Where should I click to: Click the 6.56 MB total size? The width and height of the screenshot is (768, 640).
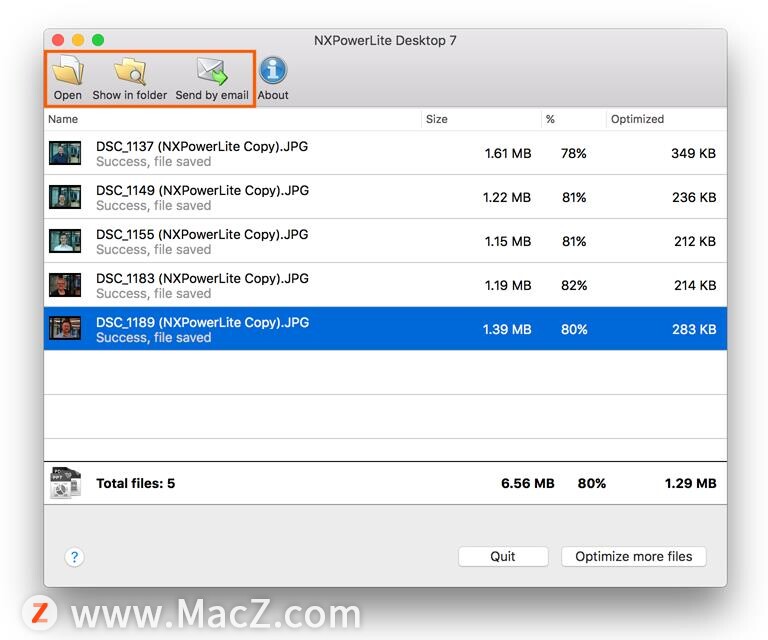(528, 483)
